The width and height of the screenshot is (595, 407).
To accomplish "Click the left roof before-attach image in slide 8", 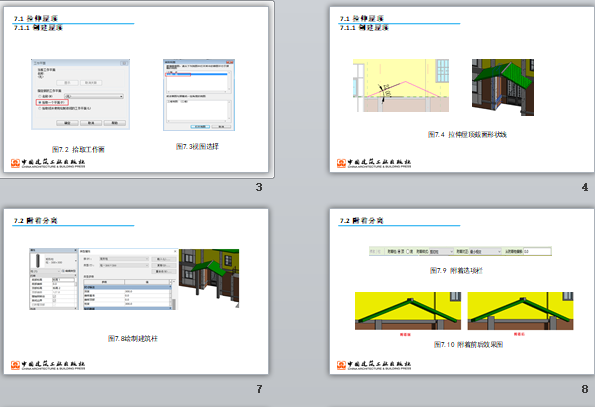I will pos(408,311).
